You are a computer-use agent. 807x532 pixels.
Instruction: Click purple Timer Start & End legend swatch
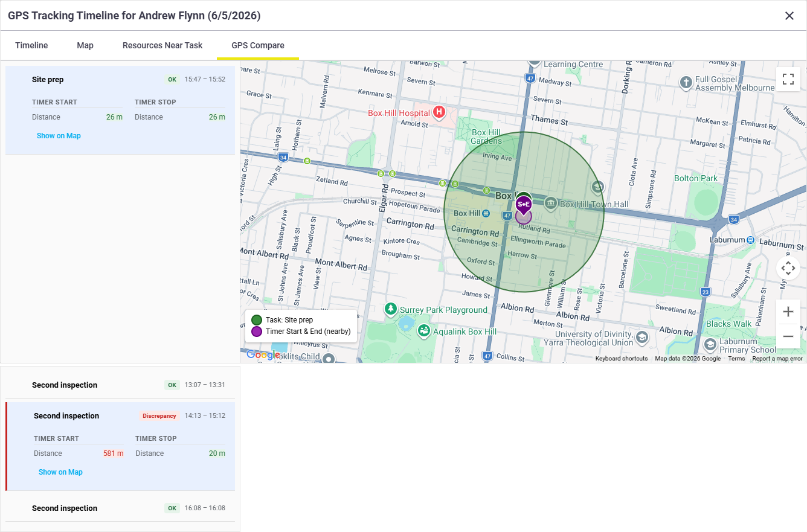pos(257,332)
